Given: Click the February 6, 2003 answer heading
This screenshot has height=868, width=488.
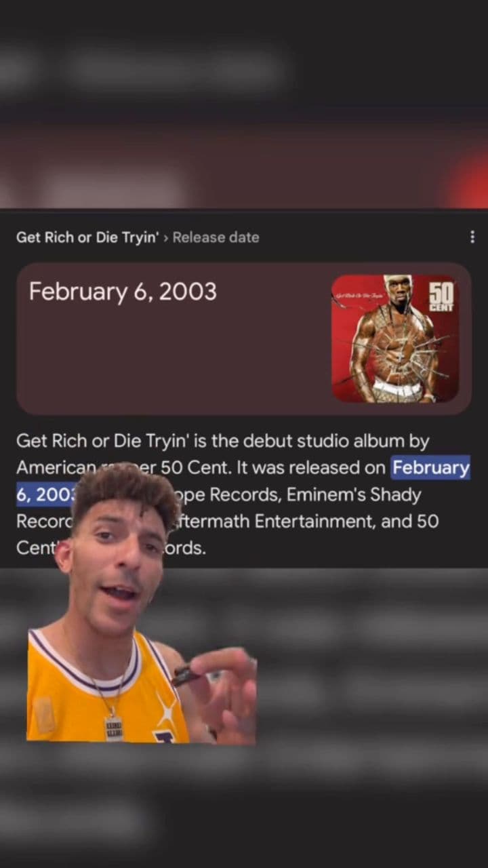Looking at the screenshot, I should (x=123, y=292).
